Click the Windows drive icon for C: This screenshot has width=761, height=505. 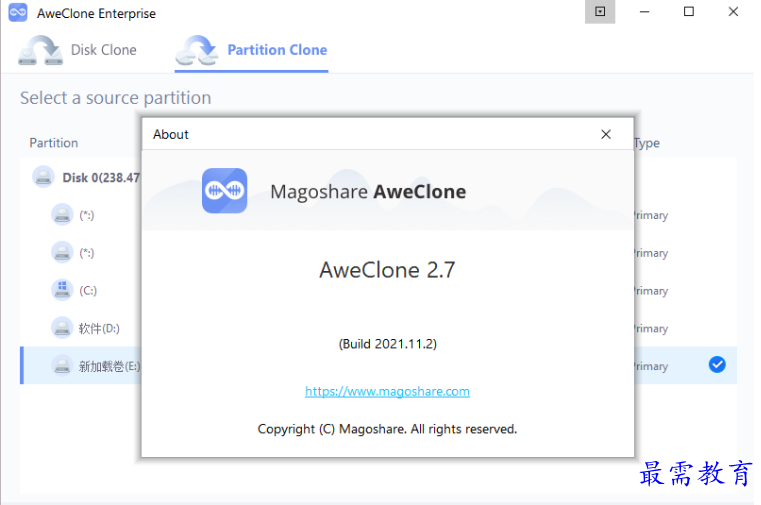coord(63,292)
